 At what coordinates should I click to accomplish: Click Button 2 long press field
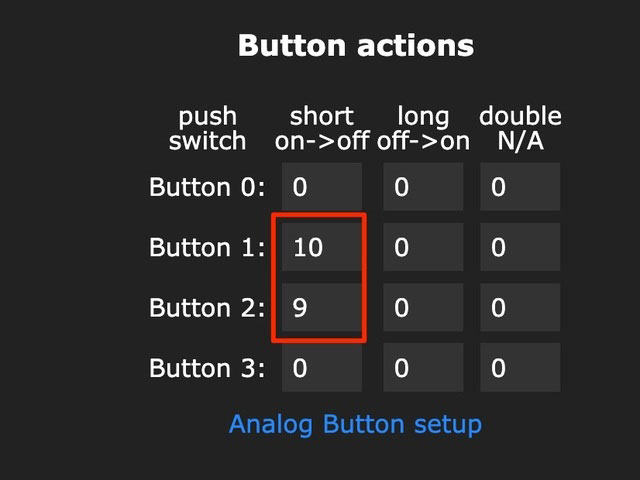423,308
